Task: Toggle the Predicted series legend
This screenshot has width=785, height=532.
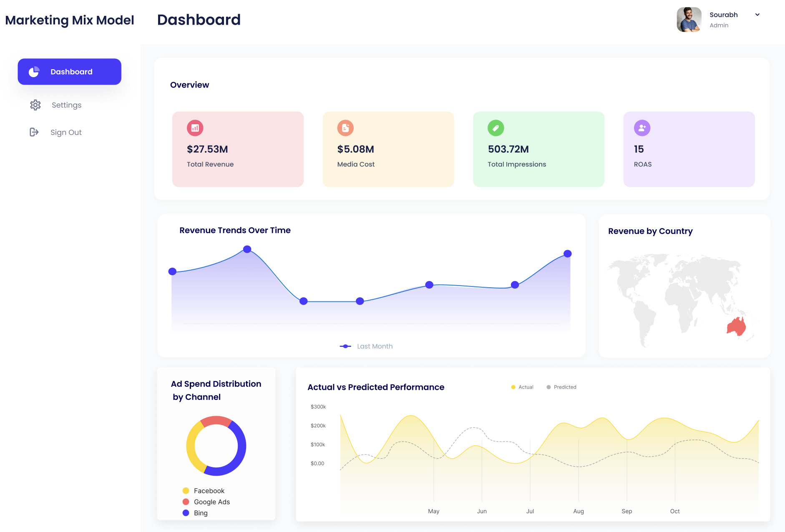Action: [x=561, y=387]
